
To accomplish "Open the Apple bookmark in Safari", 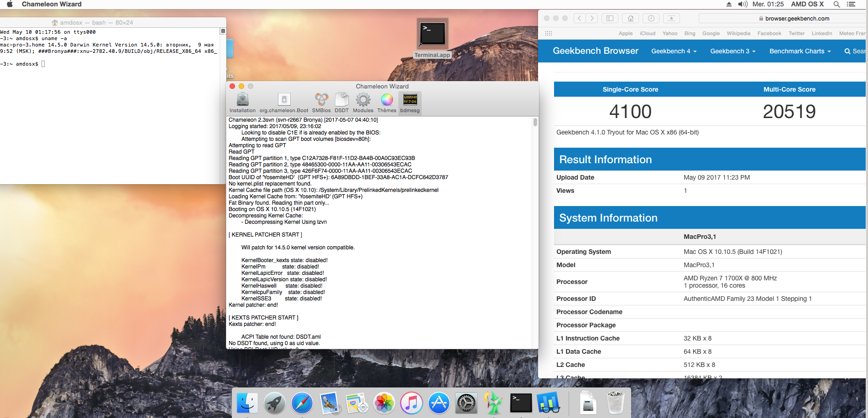I will pyautogui.click(x=626, y=33).
